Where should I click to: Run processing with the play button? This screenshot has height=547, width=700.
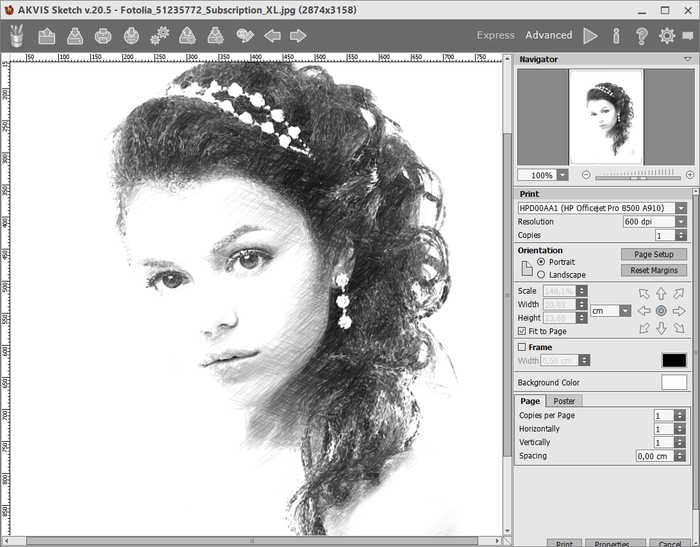click(x=590, y=36)
